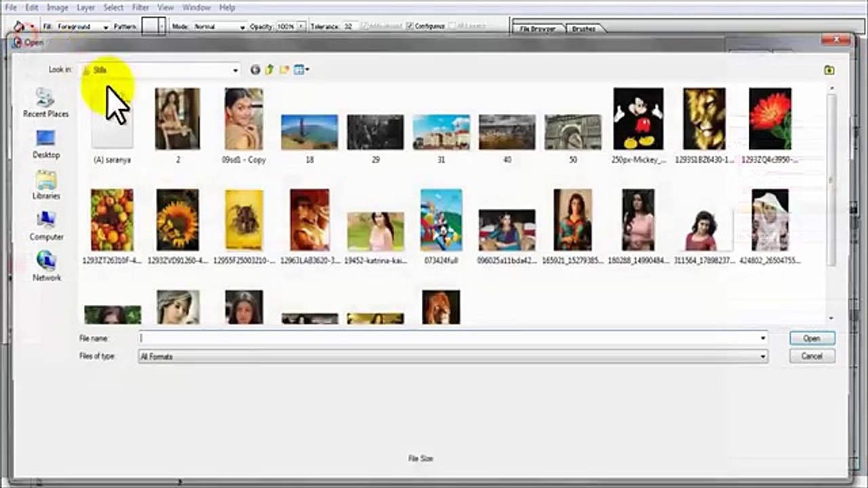
Task: Select the Paint Bucket tool icon
Action: [20, 26]
